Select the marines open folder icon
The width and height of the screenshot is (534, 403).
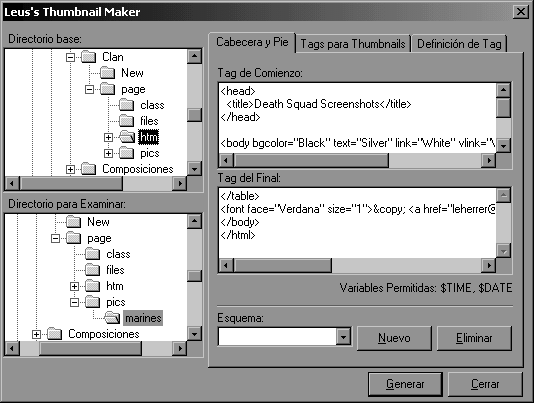pyautogui.click(x=112, y=318)
